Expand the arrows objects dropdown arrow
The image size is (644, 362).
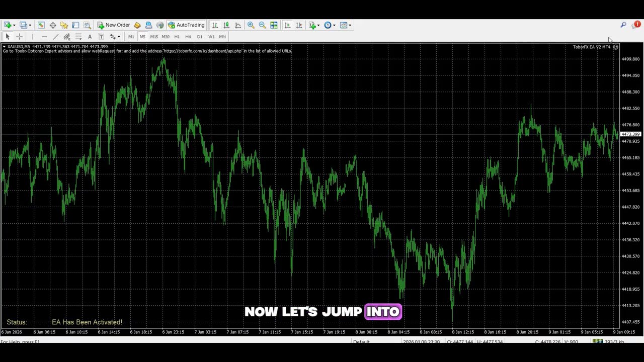pyautogui.click(x=119, y=37)
